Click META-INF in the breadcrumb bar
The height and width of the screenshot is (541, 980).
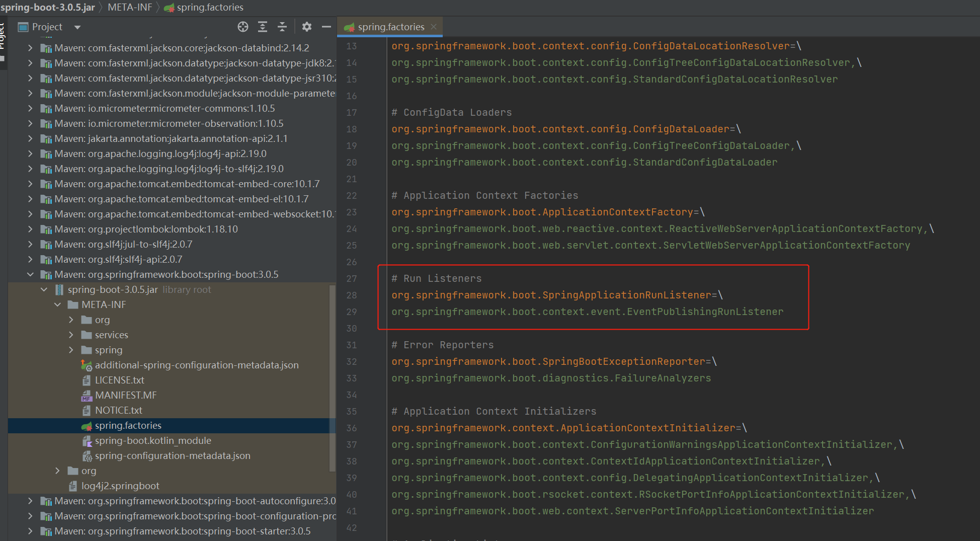(130, 8)
